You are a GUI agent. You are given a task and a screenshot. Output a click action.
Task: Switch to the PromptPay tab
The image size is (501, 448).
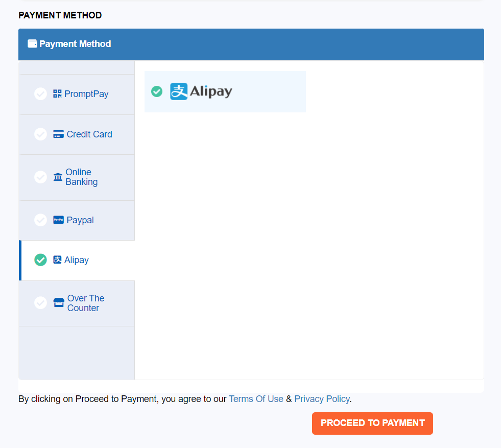[x=77, y=95]
